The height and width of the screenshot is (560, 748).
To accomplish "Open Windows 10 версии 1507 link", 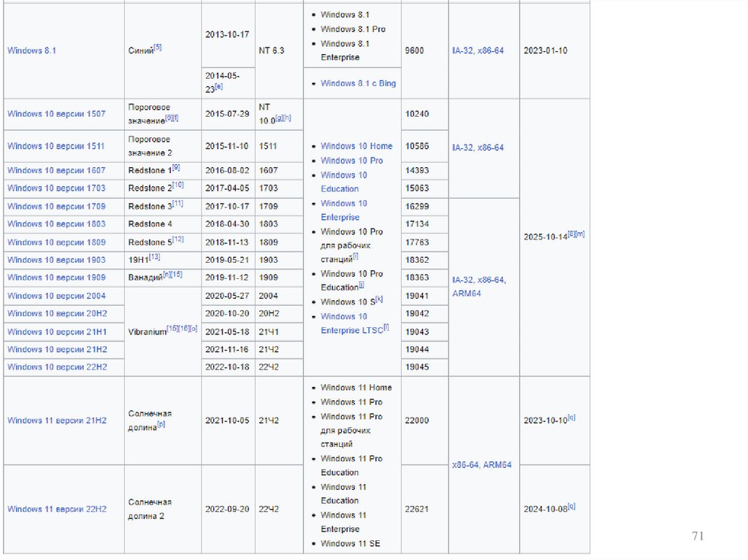I will 56,114.
